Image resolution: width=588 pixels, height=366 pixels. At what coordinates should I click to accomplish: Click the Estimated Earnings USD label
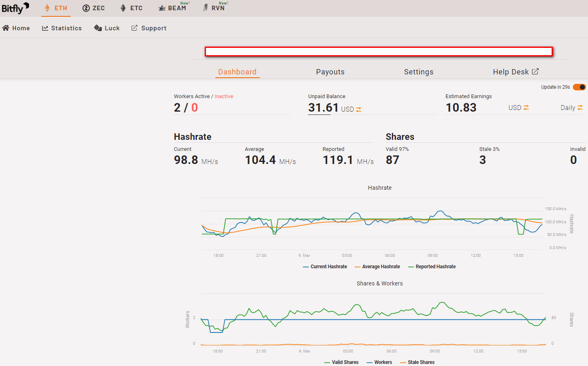tap(515, 108)
